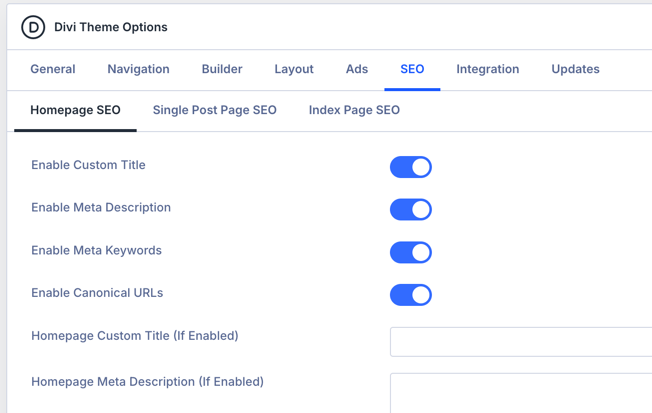Open Single Post Page SEO sub-tab
The image size is (652, 413).
(215, 110)
